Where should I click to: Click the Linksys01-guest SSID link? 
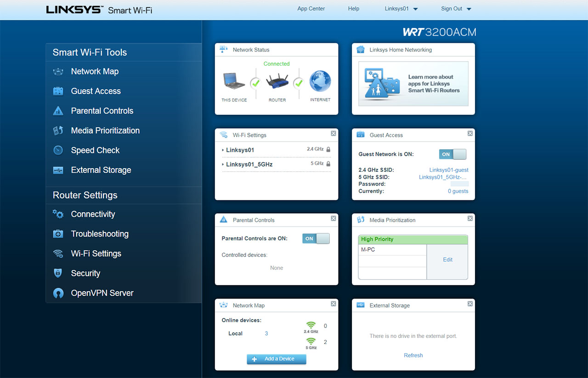(449, 170)
